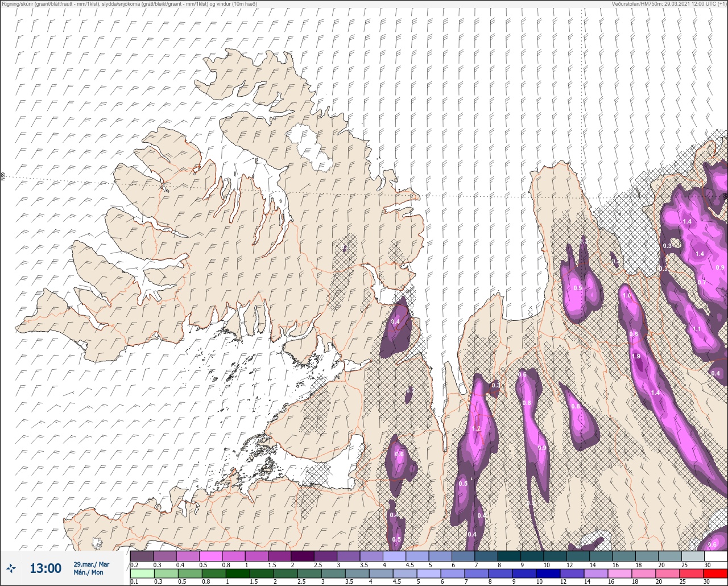Select the darkest purple swatch in snow scale

[303, 556]
